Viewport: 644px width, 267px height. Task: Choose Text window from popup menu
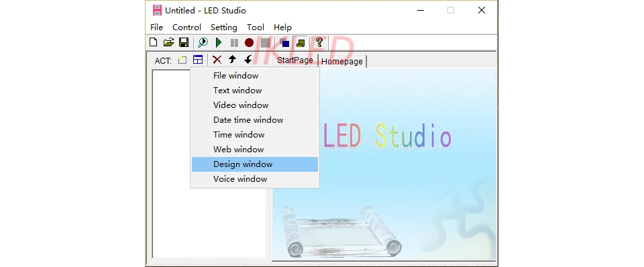pos(255,91)
